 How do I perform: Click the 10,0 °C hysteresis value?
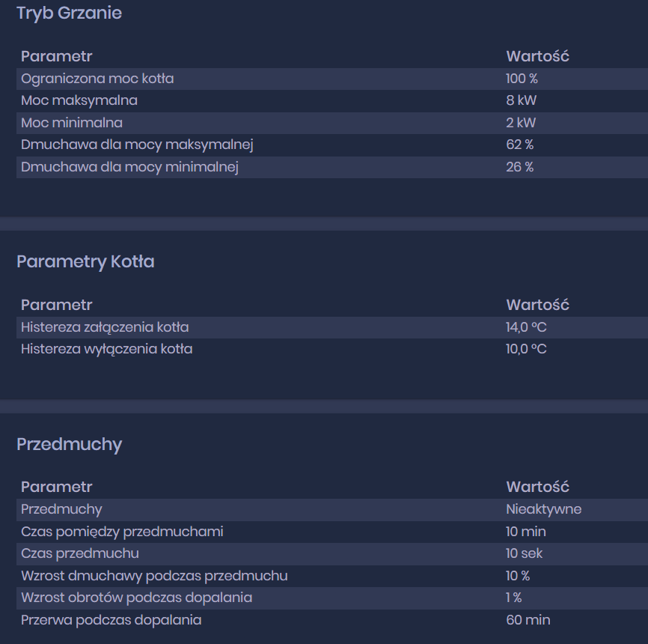[526, 349]
